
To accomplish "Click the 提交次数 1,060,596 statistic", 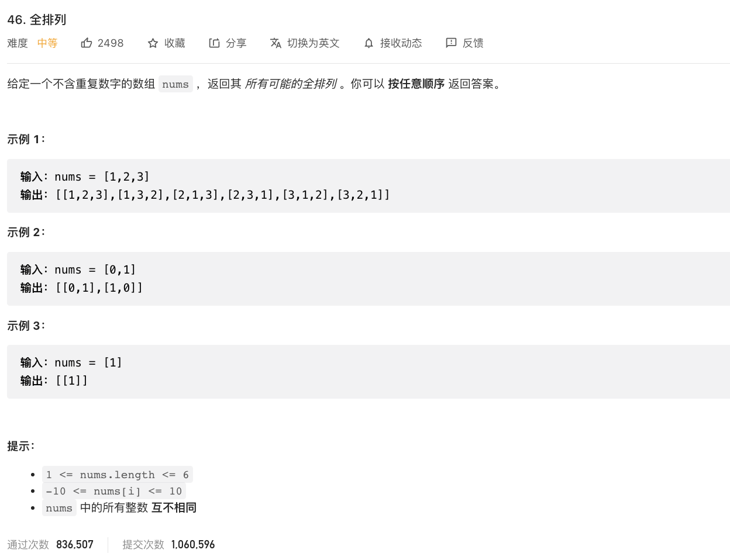I will (x=168, y=545).
